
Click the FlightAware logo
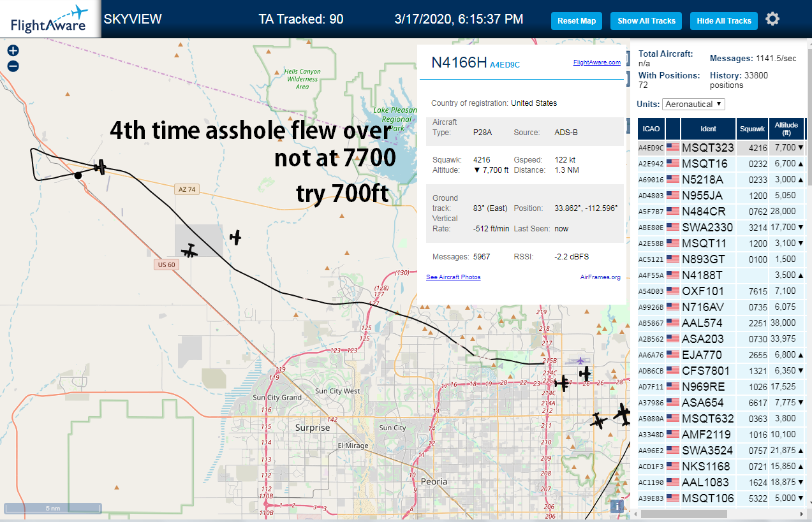(50, 19)
